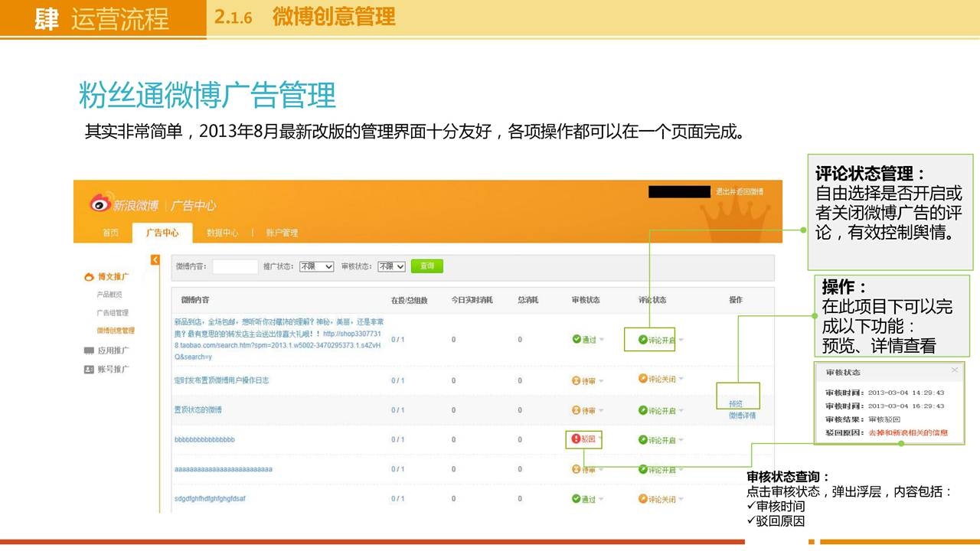Click the 应用推广 monitor icon in sidebar
Image resolution: width=980 pixels, height=551 pixels.
[x=89, y=350]
